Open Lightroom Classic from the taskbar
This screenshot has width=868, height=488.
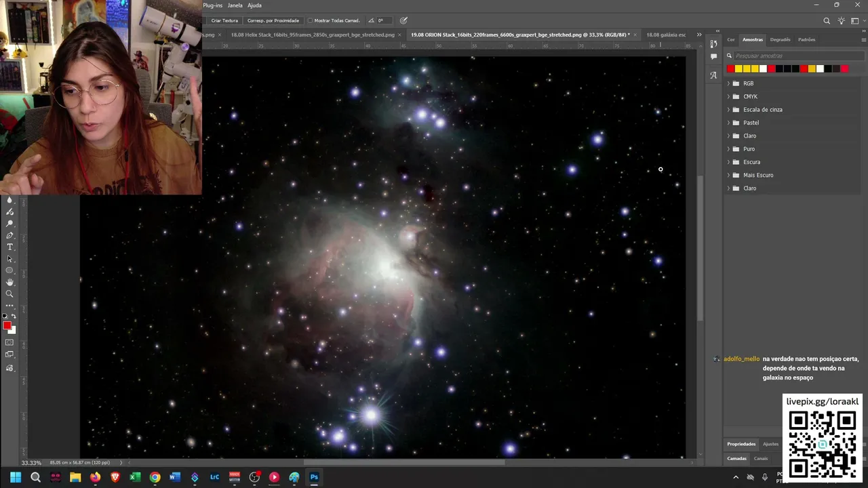[214, 477]
